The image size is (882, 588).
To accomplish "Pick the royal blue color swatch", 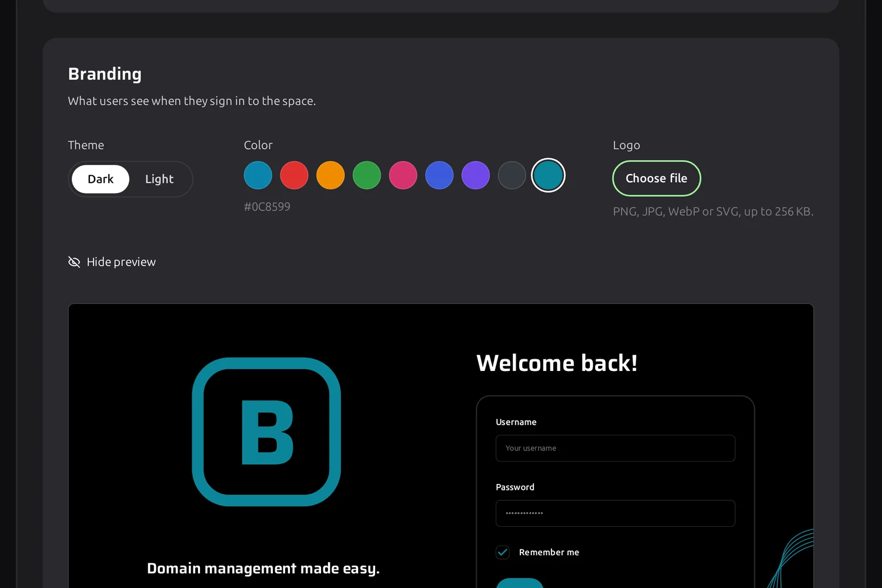I will tap(439, 175).
